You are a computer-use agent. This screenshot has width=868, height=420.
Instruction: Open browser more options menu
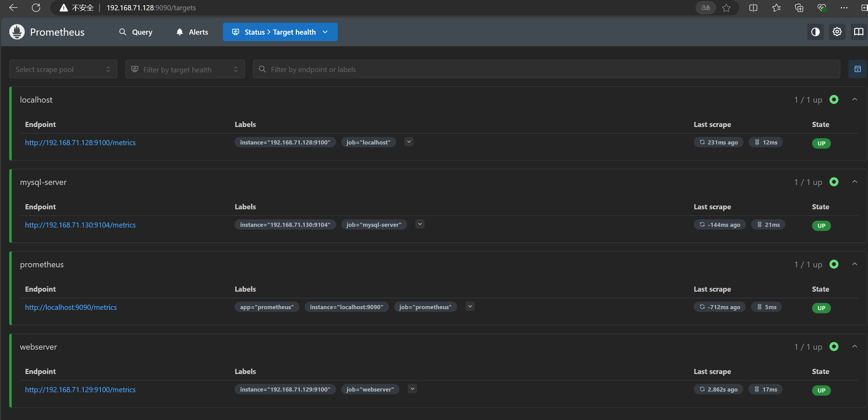(844, 8)
